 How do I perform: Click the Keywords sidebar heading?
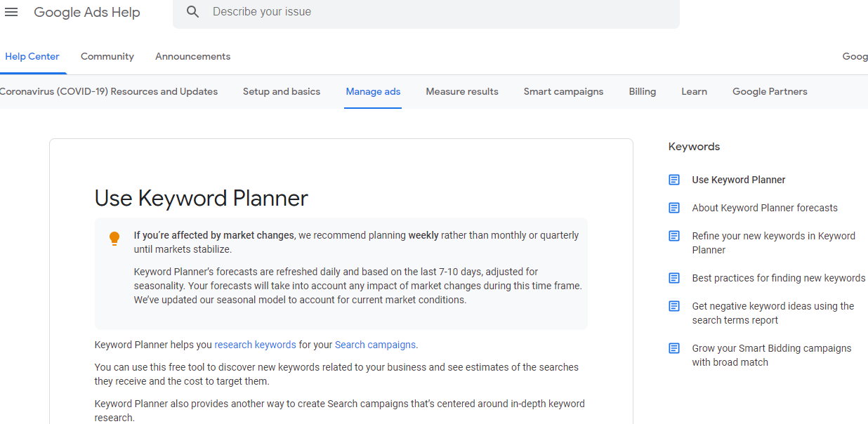(694, 147)
